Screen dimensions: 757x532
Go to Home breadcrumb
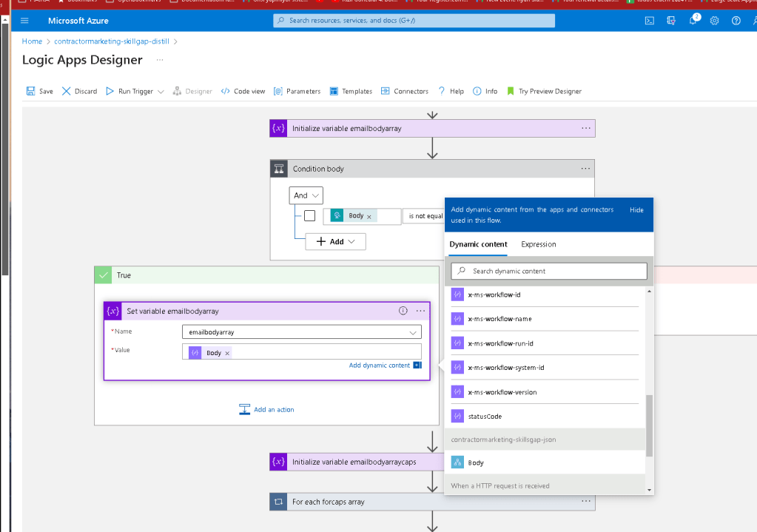tap(32, 41)
